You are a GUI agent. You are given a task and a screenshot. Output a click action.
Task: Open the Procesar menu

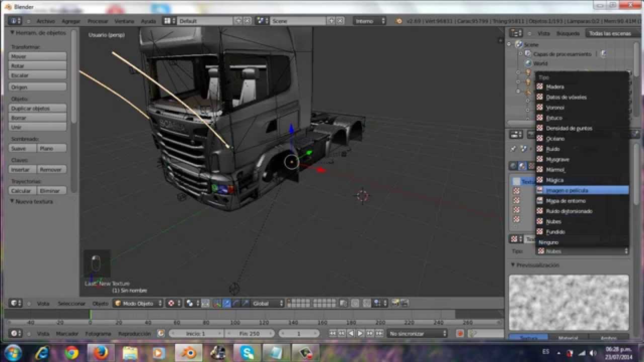(98, 21)
